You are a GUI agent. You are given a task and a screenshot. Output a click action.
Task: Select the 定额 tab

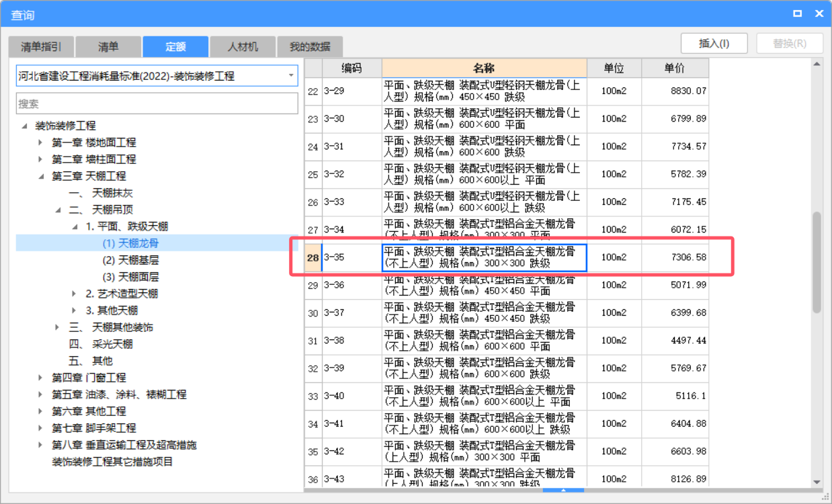click(x=175, y=46)
